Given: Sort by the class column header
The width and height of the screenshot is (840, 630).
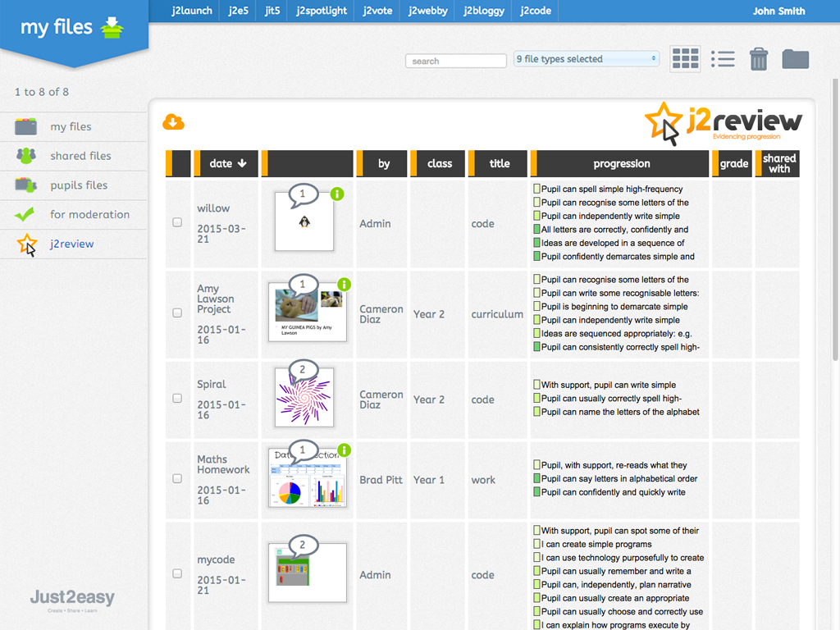Looking at the screenshot, I should (439, 163).
